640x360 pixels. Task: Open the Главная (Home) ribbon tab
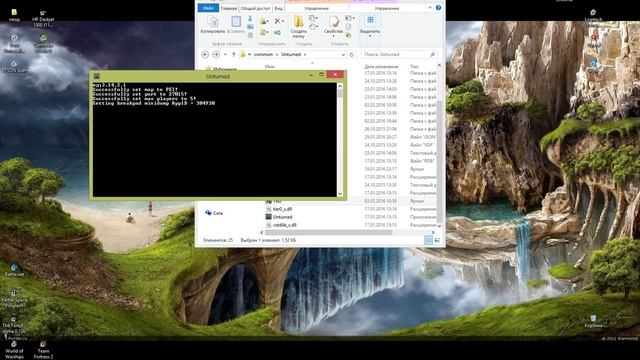coord(229,8)
